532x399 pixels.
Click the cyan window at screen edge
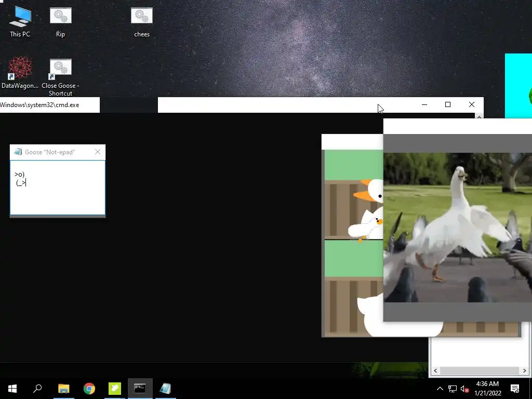(x=518, y=86)
